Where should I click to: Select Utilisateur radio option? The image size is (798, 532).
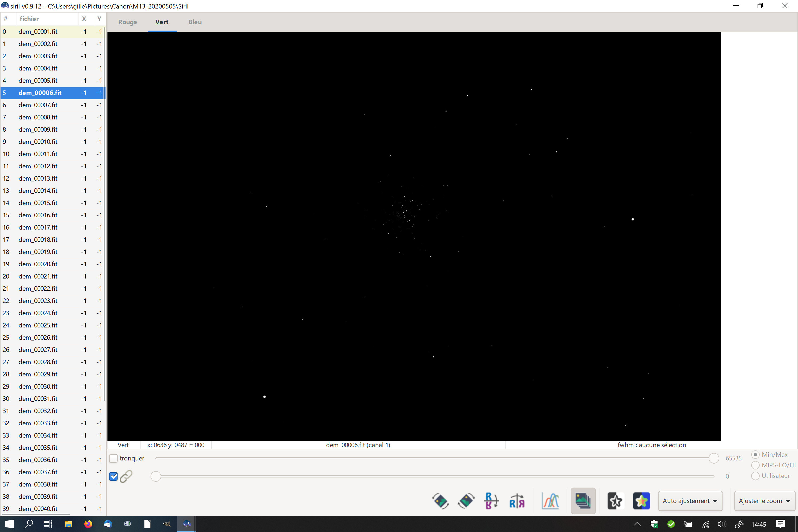[x=755, y=476]
